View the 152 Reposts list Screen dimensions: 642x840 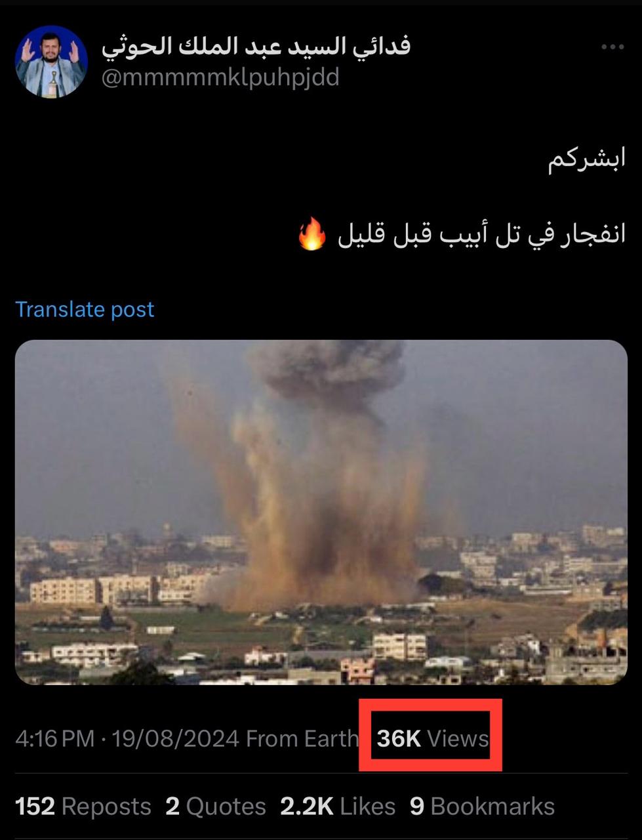coord(83,807)
